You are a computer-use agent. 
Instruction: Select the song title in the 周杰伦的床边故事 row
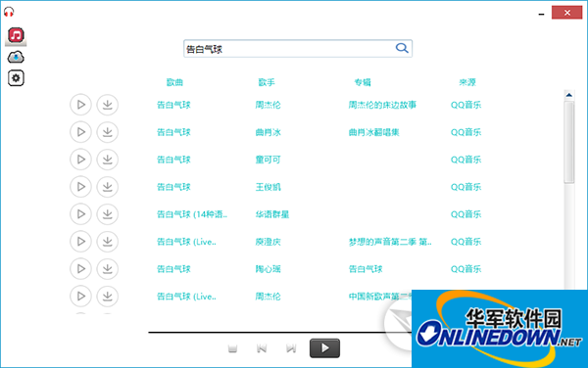pyautogui.click(x=173, y=105)
